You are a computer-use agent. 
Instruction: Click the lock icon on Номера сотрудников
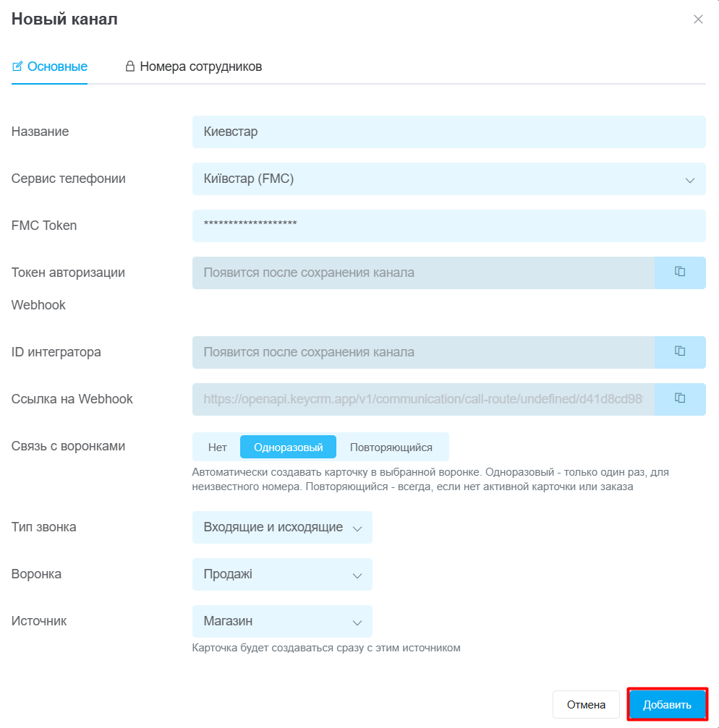tap(130, 66)
